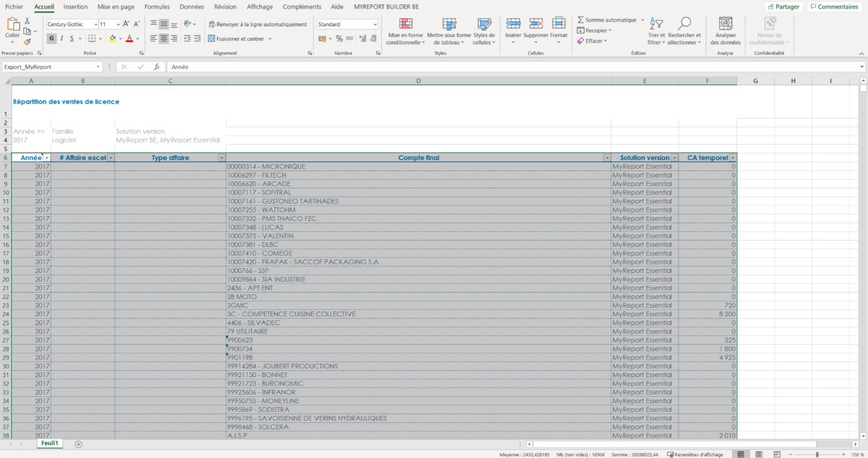Toggle bold G formatting
The height and width of the screenshot is (458, 868).
coord(52,38)
